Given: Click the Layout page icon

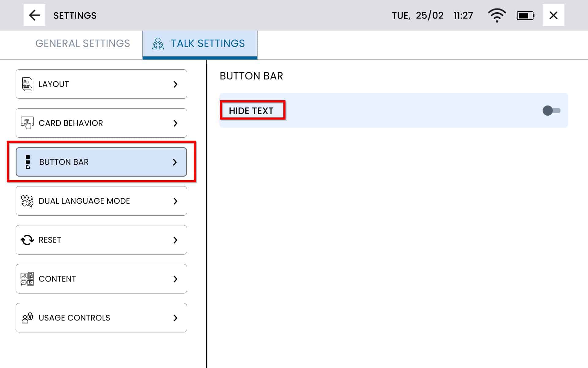Looking at the screenshot, I should (27, 84).
